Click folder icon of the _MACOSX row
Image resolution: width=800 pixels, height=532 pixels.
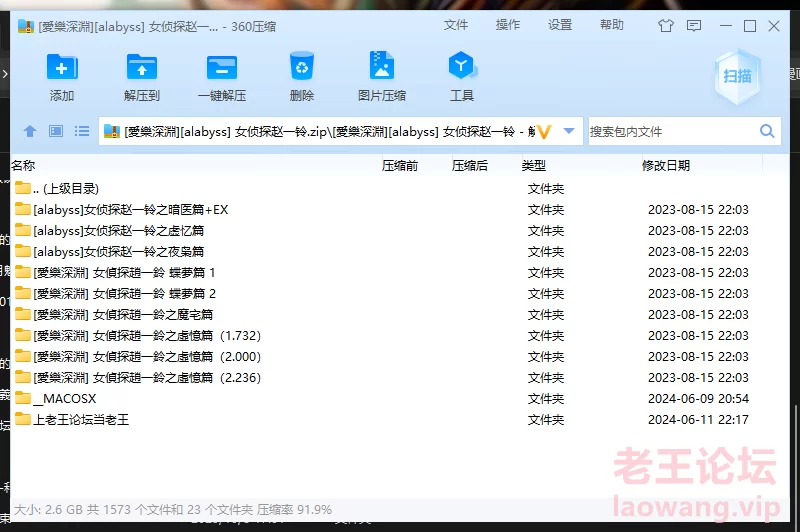point(22,397)
